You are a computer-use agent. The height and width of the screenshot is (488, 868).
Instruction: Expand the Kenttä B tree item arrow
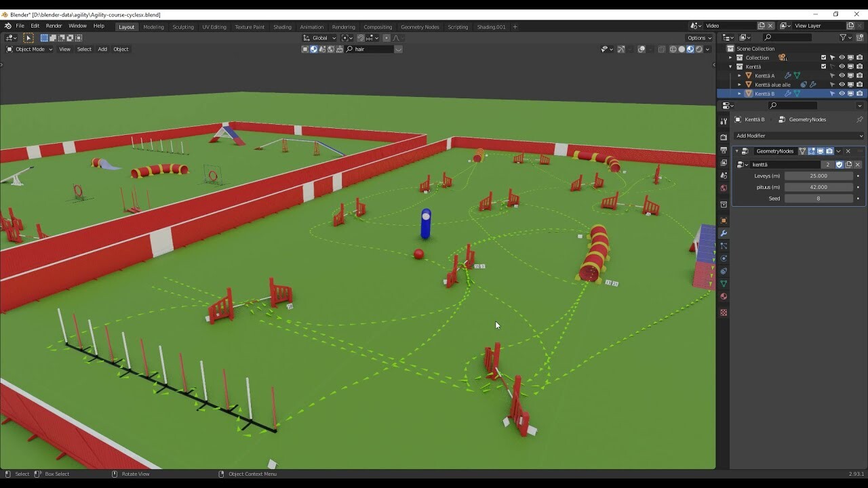[740, 94]
